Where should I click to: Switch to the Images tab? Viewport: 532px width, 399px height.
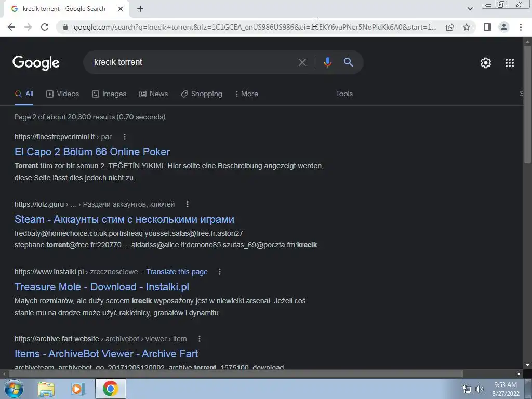109,94
